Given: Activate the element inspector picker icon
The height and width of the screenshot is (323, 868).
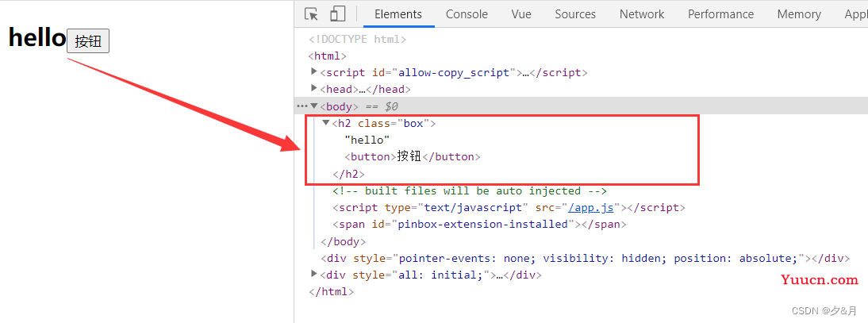Looking at the screenshot, I should 311,13.
